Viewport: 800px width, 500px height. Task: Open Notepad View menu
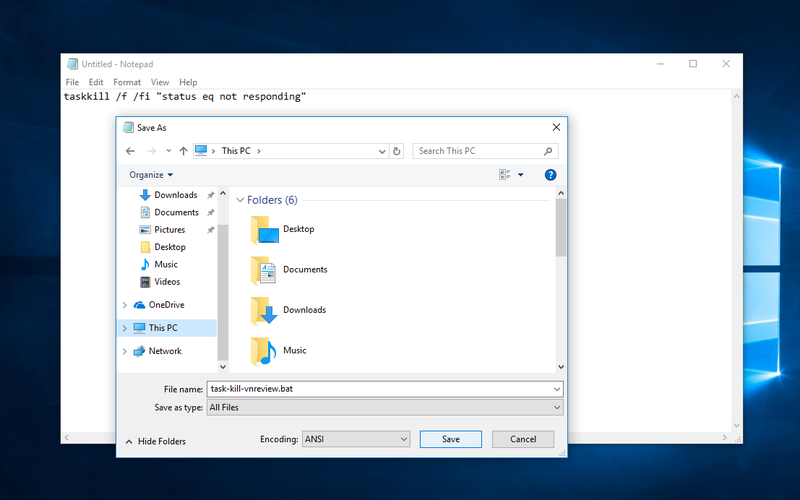(x=160, y=82)
